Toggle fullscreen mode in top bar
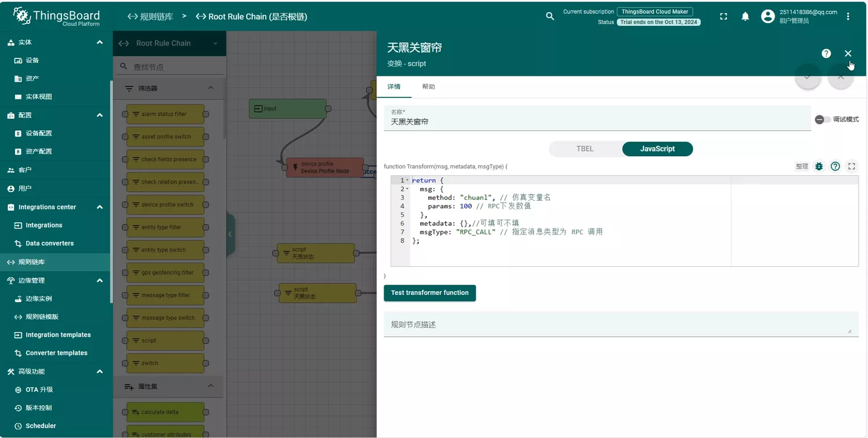Screen dimensions: 868x438 click(x=723, y=17)
